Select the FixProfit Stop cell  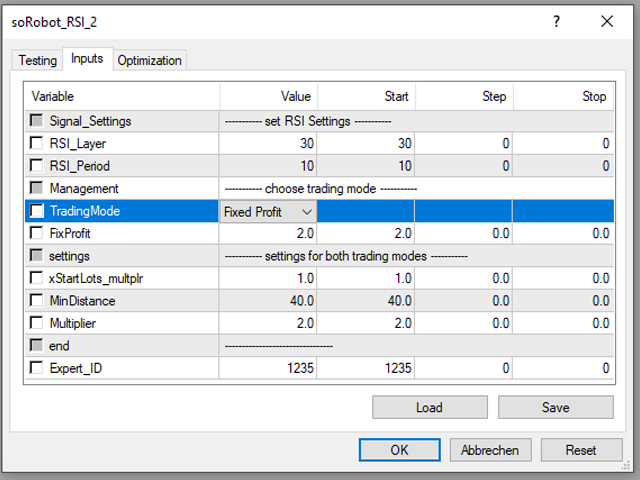(x=563, y=233)
